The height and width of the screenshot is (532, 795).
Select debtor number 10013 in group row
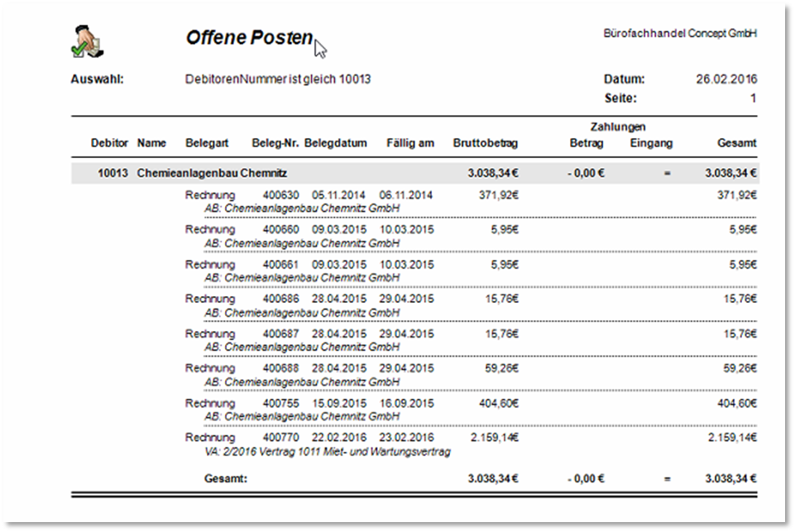pos(113,174)
